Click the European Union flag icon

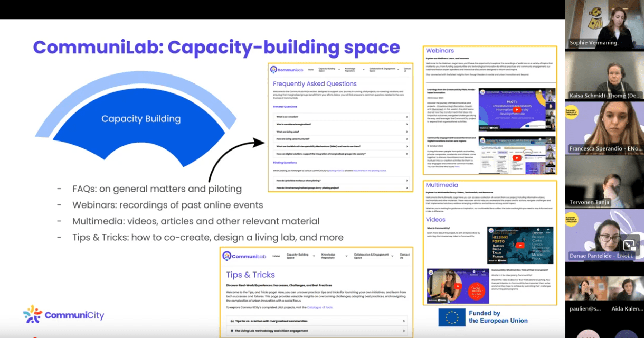pyautogui.click(x=451, y=317)
